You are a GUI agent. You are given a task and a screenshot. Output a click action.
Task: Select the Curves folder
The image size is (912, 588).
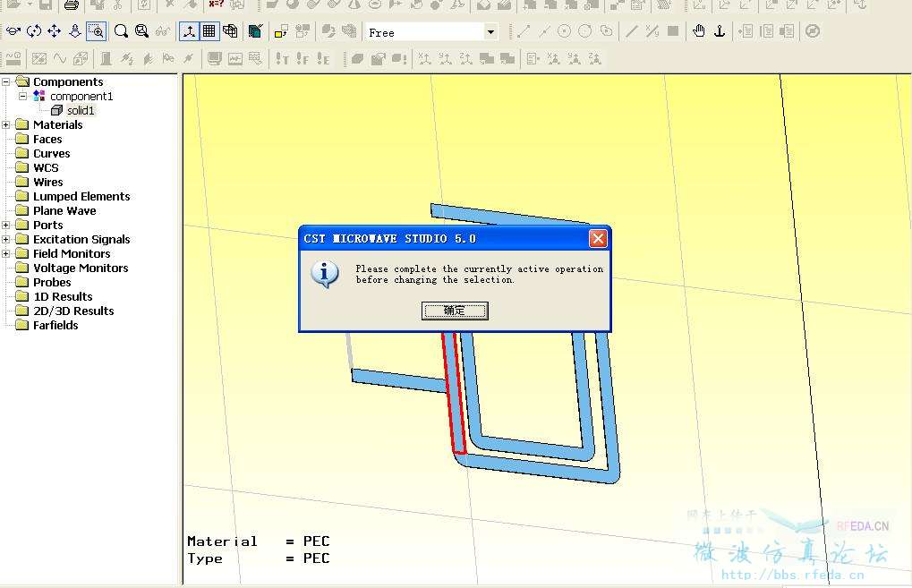click(51, 154)
